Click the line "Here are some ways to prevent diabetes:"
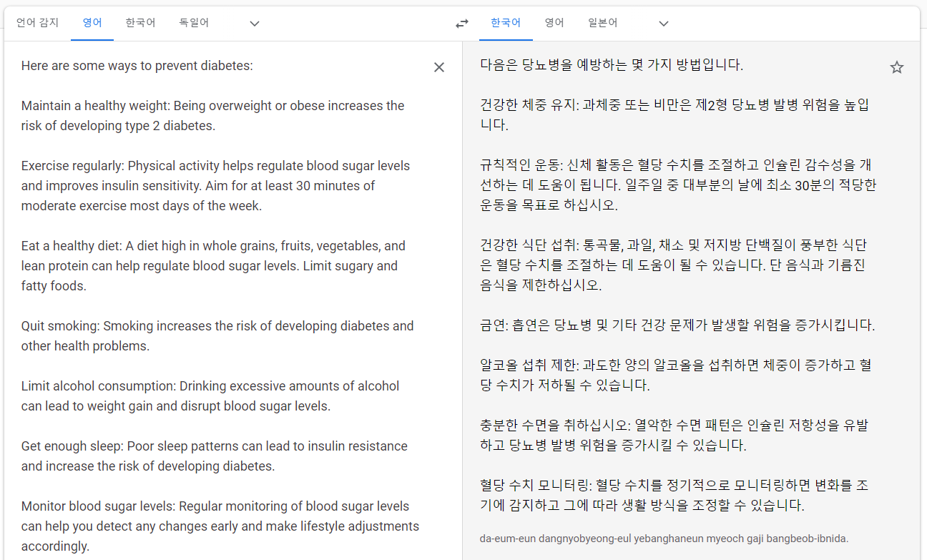 click(x=137, y=66)
